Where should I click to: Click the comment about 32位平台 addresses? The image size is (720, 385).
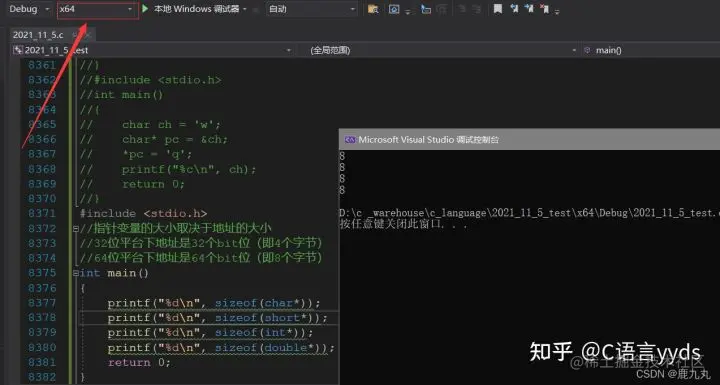tap(202, 243)
